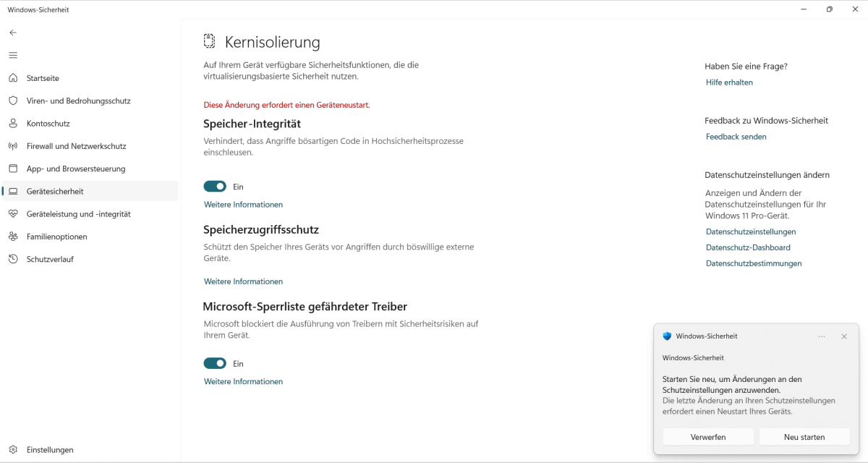Click the Hilfe erhalten link
Screen dimensions: 868x463
[729, 82]
